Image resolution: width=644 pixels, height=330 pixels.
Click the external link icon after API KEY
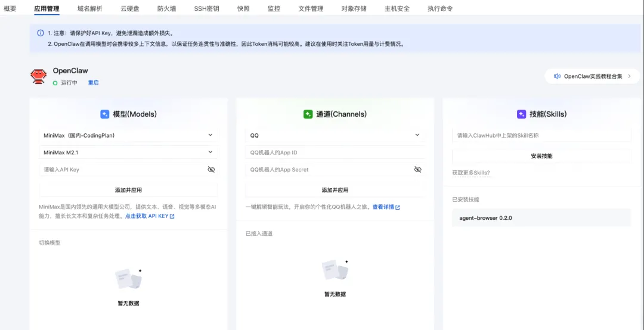172,216
